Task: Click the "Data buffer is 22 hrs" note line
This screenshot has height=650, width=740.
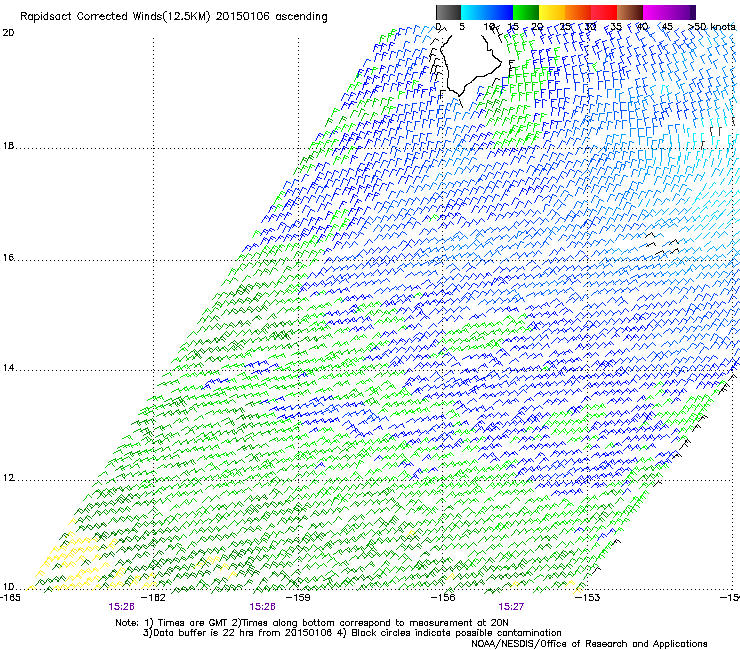Action: [x=352, y=633]
